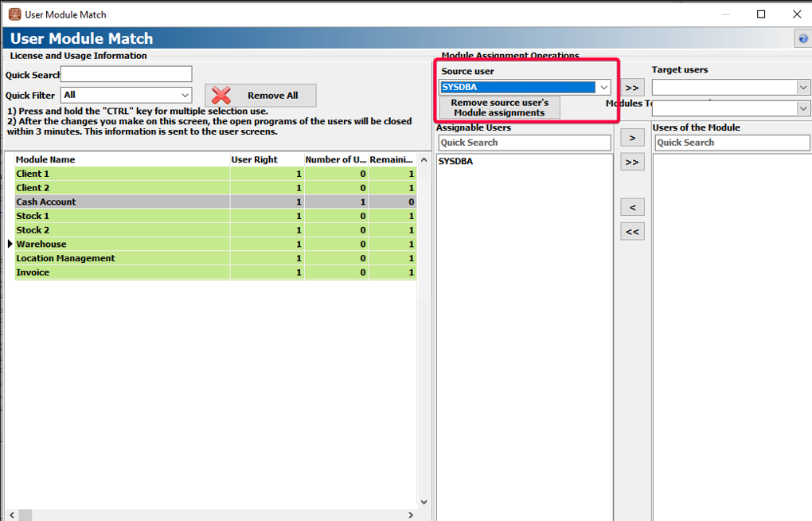This screenshot has height=521, width=812.
Task: Focus the Assignable Users Quick Search box
Action: coord(524,143)
